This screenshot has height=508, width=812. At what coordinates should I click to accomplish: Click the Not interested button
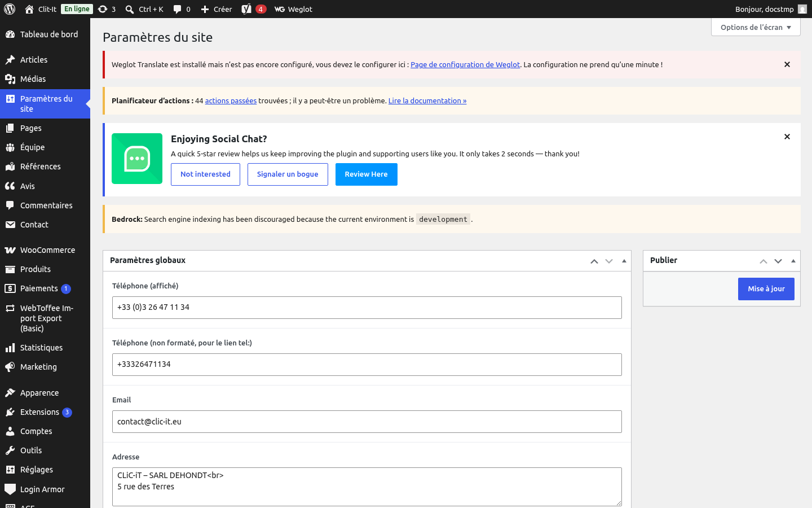(x=205, y=174)
